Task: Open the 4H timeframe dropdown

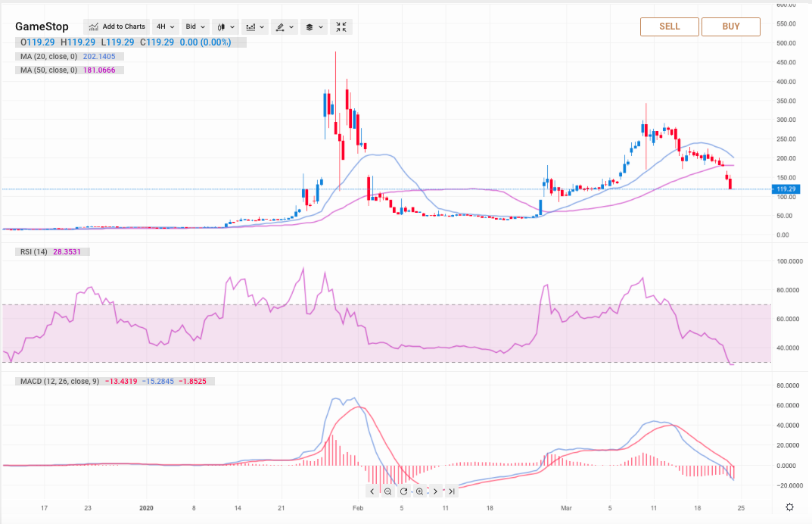Action: (x=166, y=27)
